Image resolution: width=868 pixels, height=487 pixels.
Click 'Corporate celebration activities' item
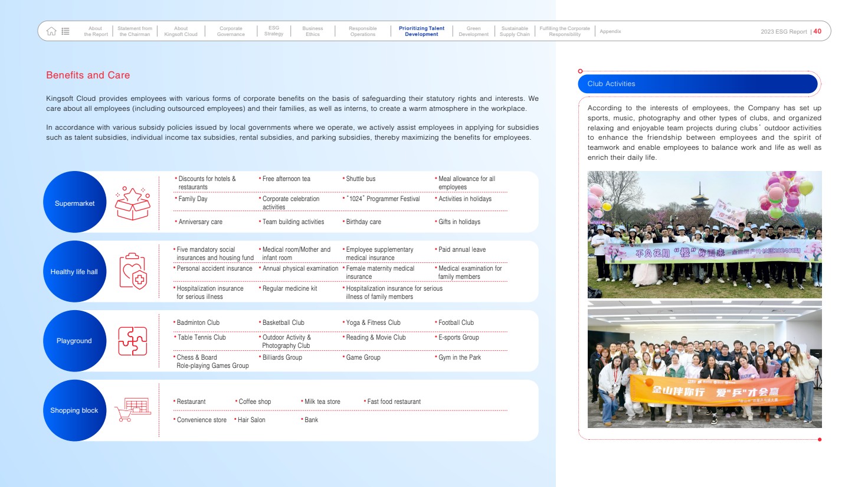[x=291, y=203]
